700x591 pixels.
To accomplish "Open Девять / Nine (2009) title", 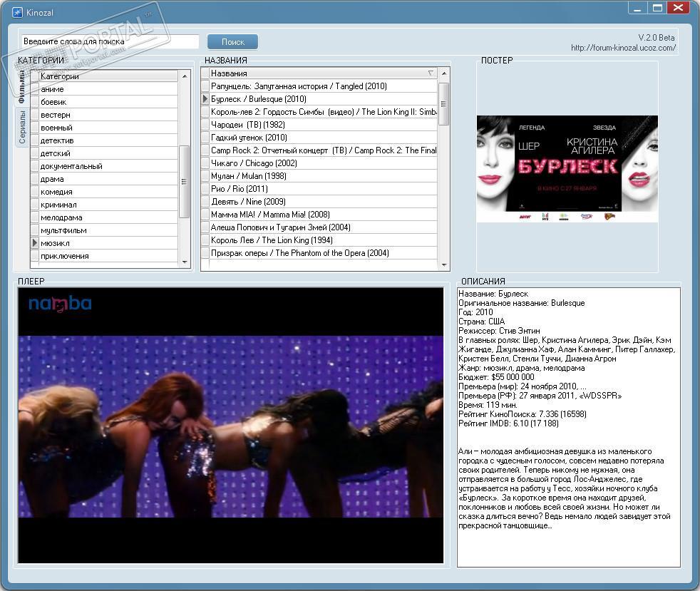I will click(323, 202).
